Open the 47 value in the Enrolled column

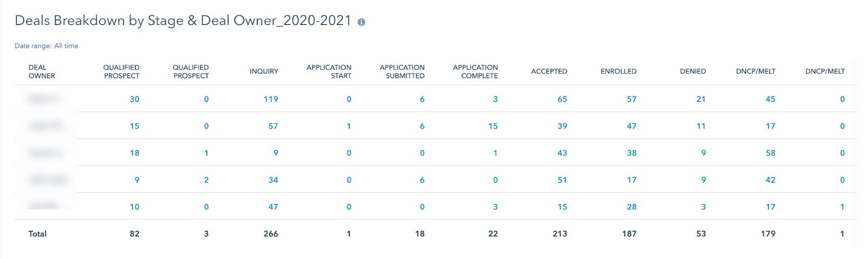pos(631,126)
